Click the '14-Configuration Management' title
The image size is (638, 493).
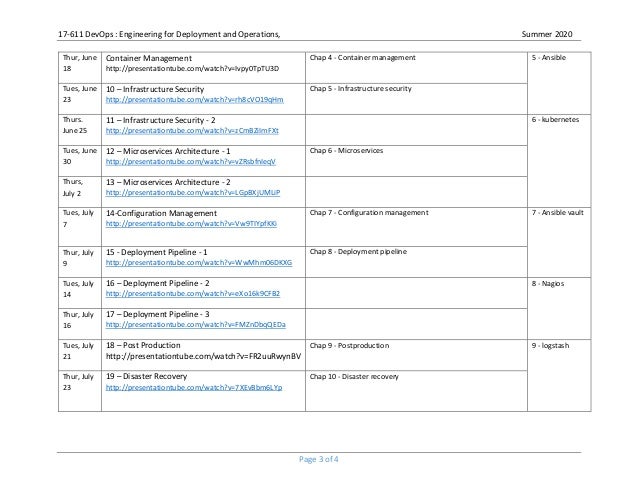click(161, 213)
